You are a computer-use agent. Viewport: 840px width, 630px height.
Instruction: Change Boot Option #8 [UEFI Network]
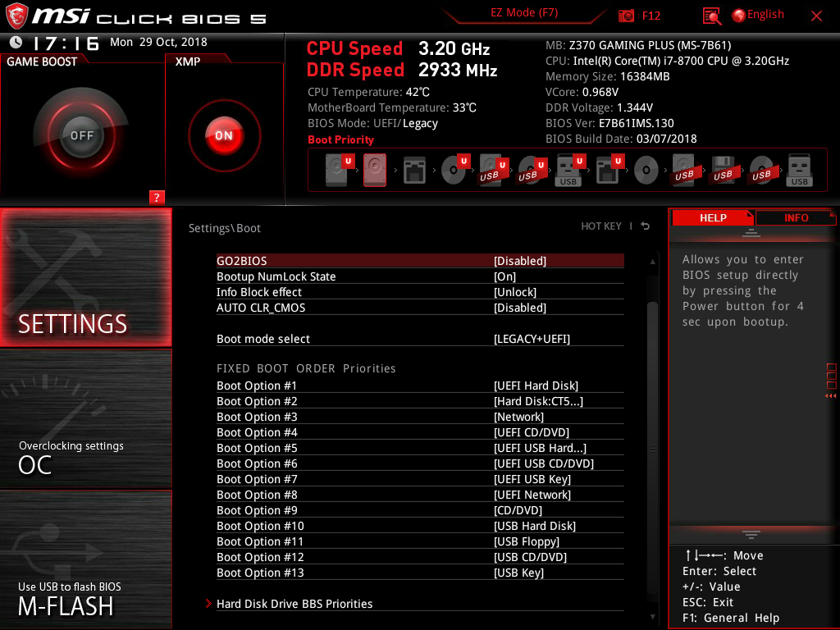(532, 495)
